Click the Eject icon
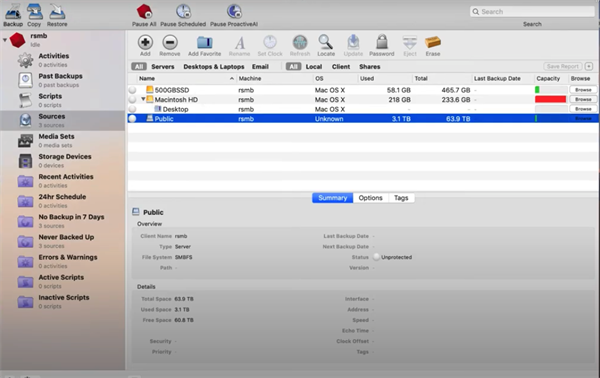600x378 pixels. pos(410,43)
